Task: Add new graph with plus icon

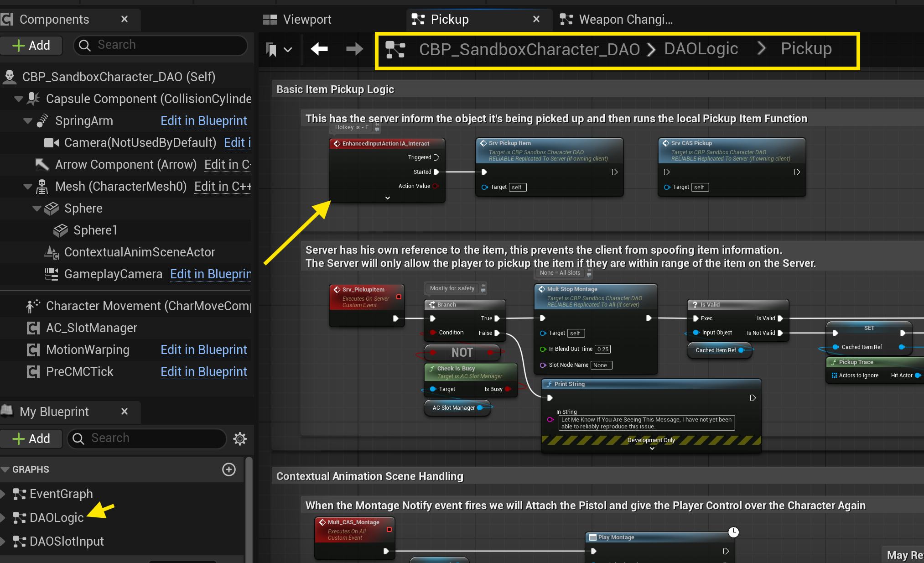Action: point(229,469)
